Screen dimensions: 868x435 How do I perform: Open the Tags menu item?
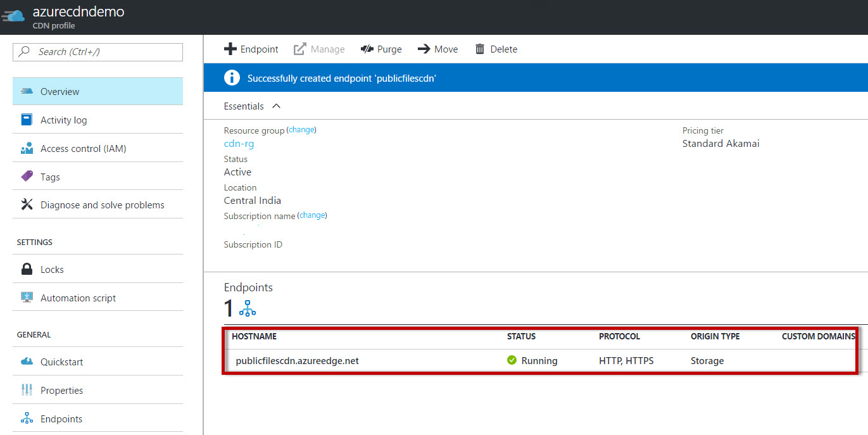click(97, 177)
